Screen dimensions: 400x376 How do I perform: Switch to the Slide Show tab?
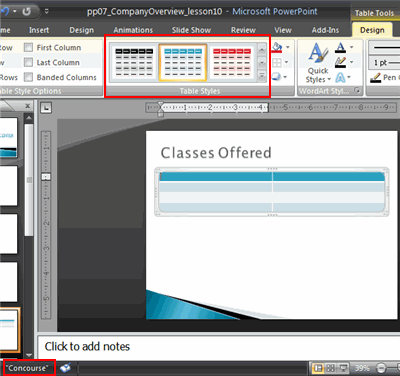[x=191, y=30]
